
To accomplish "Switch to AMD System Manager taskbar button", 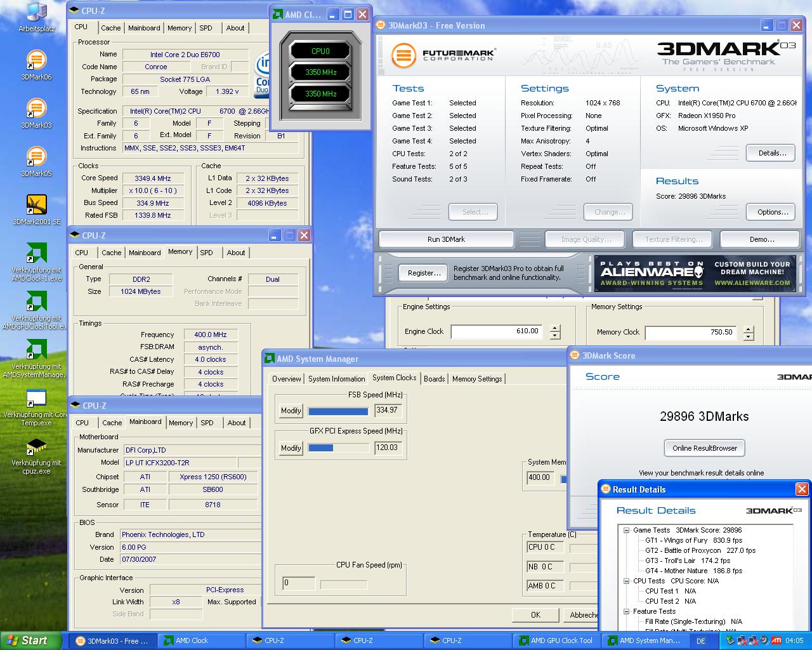I will coord(645,640).
